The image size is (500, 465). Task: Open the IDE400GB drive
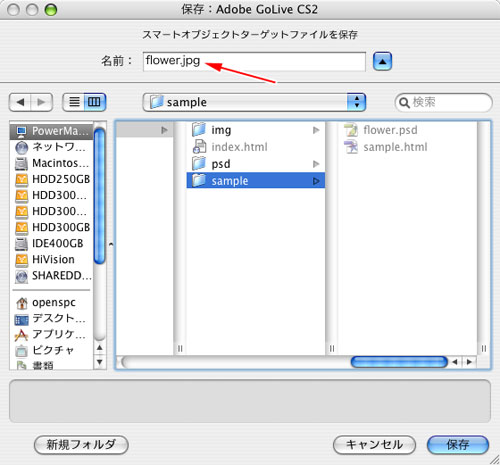coord(52,243)
